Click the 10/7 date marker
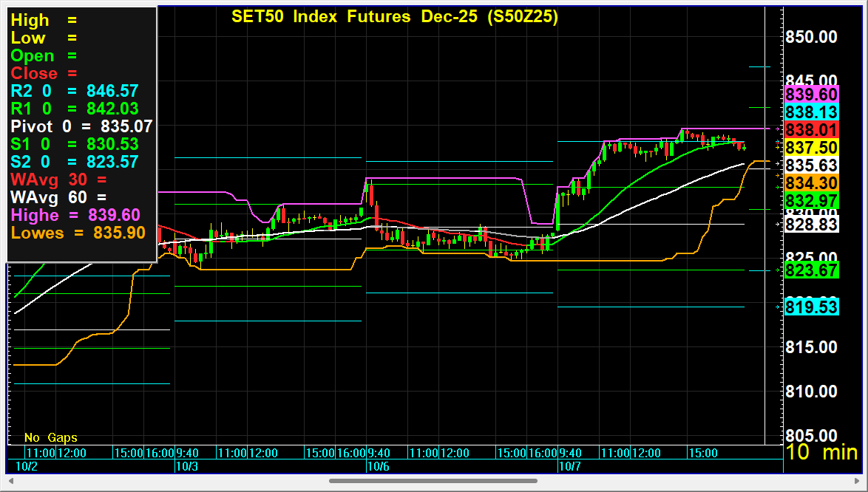This screenshot has height=492, width=868. [x=569, y=466]
